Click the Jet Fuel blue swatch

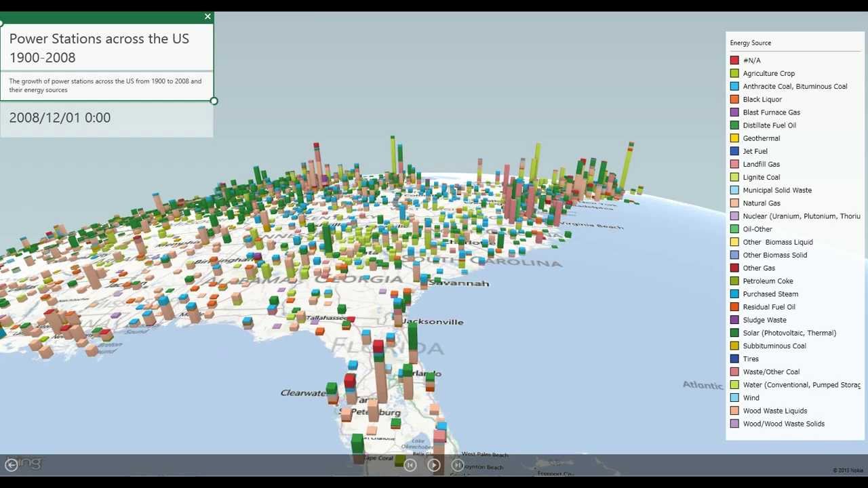pyautogui.click(x=734, y=151)
